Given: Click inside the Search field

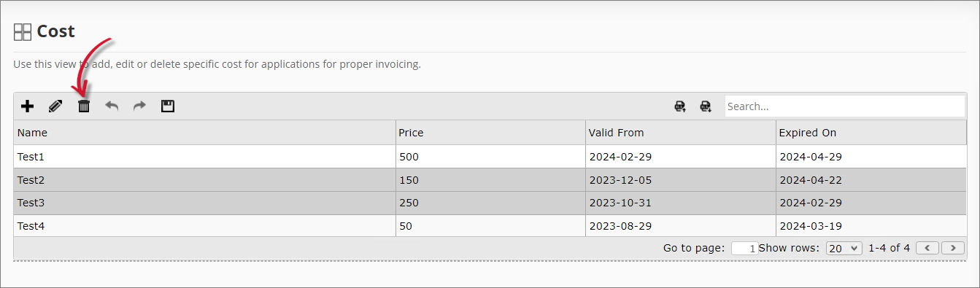Looking at the screenshot, I should [845, 106].
